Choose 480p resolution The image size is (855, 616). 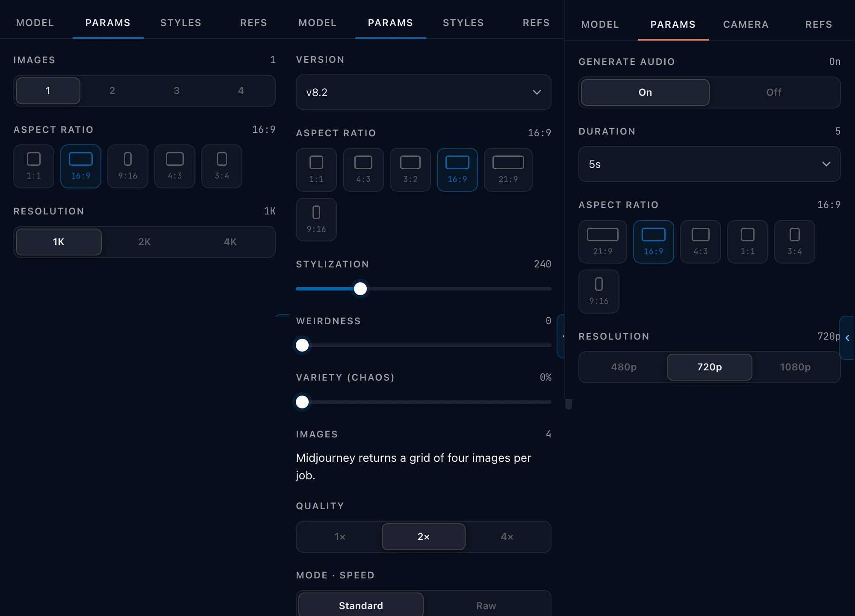point(624,367)
